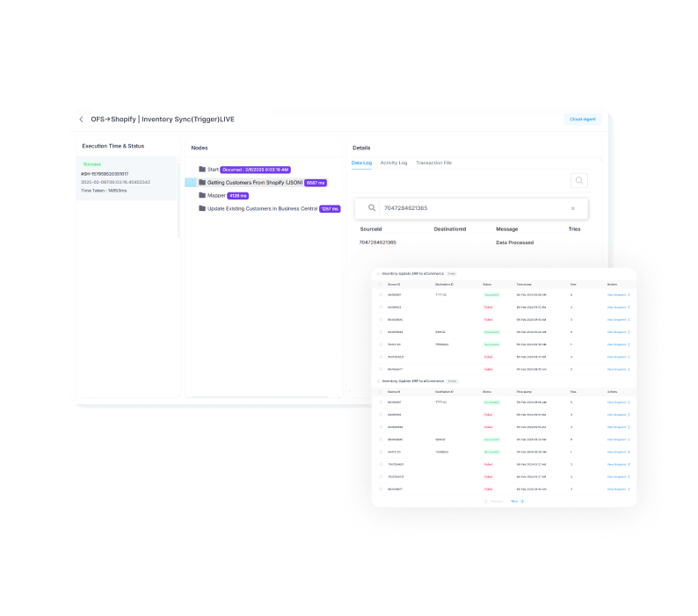Click the Message column header

[x=507, y=229]
